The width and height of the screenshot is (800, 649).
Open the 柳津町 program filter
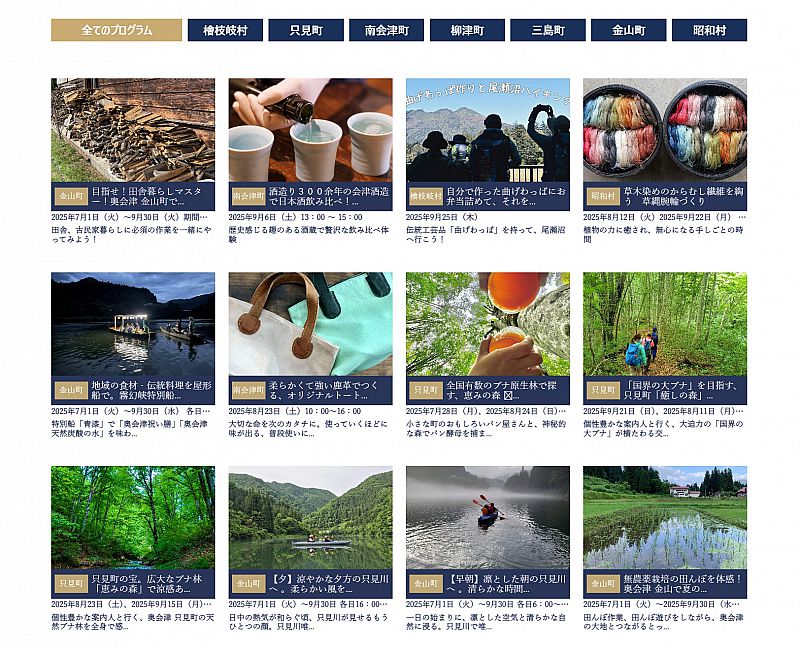467,30
